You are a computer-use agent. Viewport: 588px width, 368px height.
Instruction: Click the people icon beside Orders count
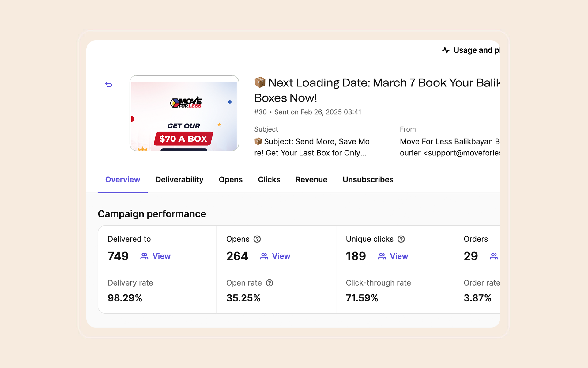tap(493, 256)
